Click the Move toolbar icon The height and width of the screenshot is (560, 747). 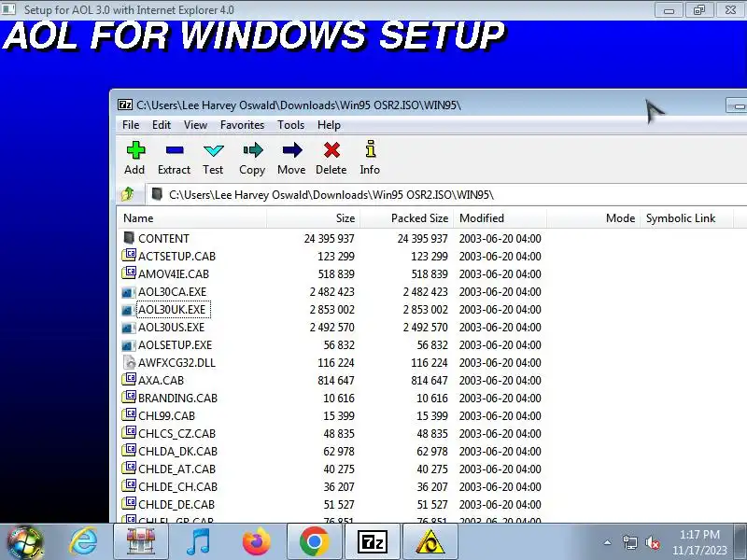291,150
